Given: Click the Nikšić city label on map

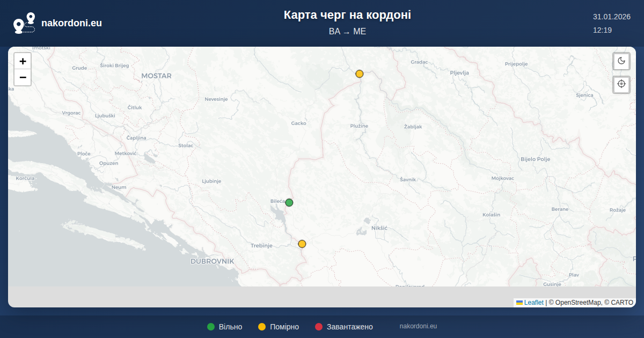Looking at the screenshot, I should point(379,228).
